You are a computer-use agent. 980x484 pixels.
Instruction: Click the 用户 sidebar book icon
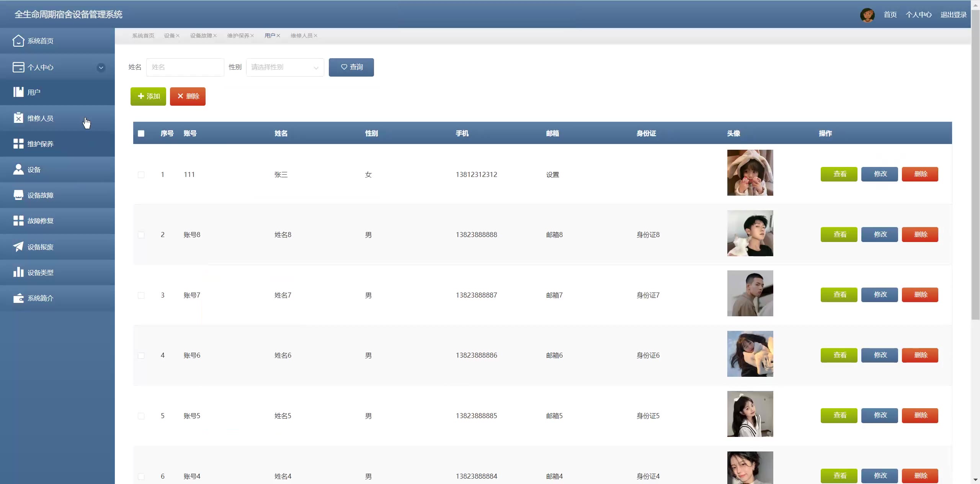coord(18,92)
